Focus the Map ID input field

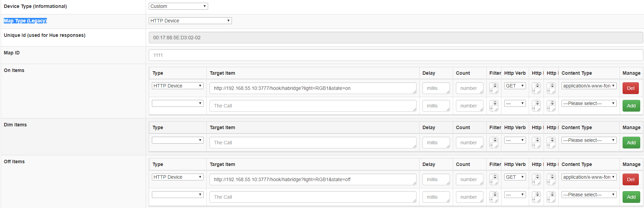(396, 55)
